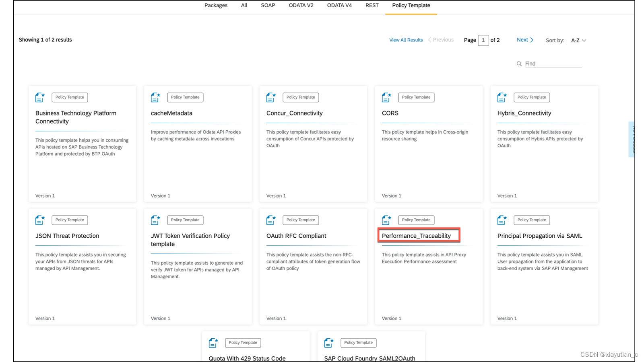Click the SAP Cloud Foundry SAML2OAuth icon
This screenshot has width=644, height=362.
click(x=329, y=343)
